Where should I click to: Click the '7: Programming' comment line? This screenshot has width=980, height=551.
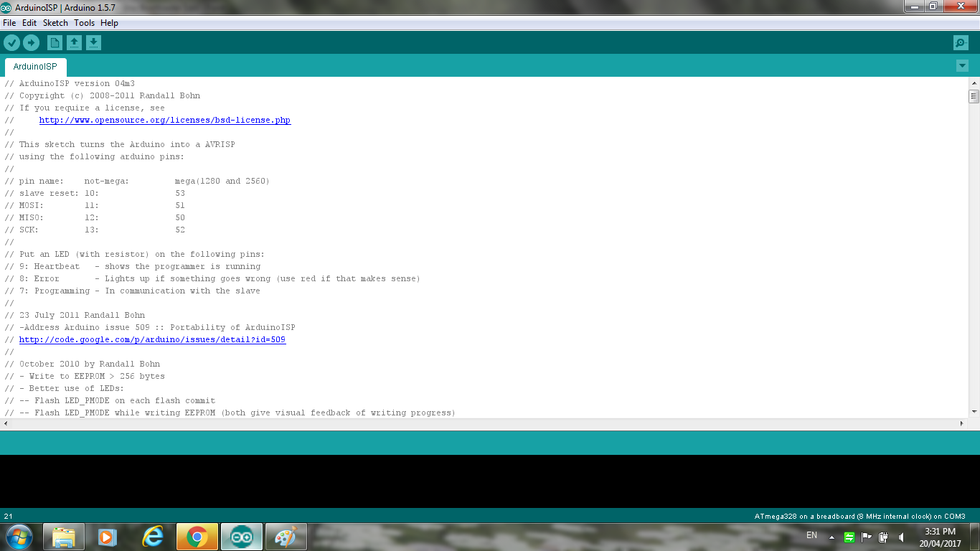(133, 291)
